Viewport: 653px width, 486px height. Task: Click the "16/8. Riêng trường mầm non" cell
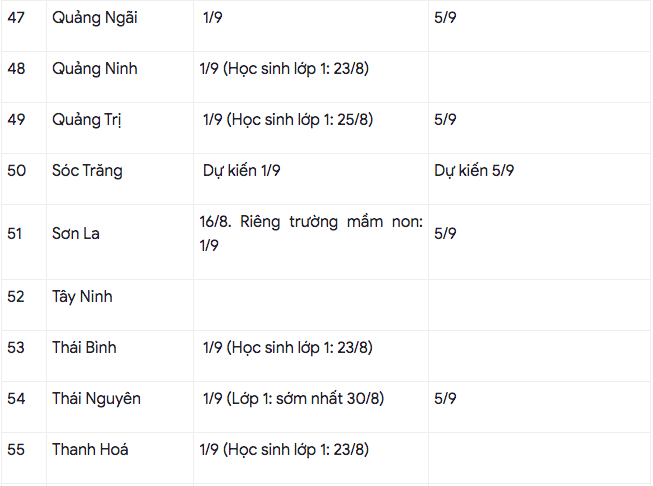point(310,234)
